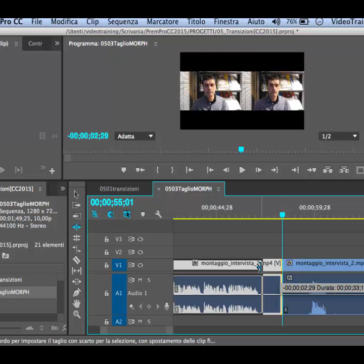This screenshot has width=364, height=364.
Task: Select the Track Select Backward tool
Action: (x=76, y=216)
